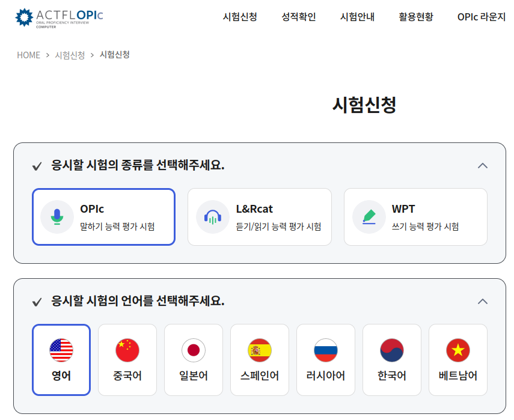514x420 pixels.
Task: Select the Spanish flag icon
Action: pos(259,350)
